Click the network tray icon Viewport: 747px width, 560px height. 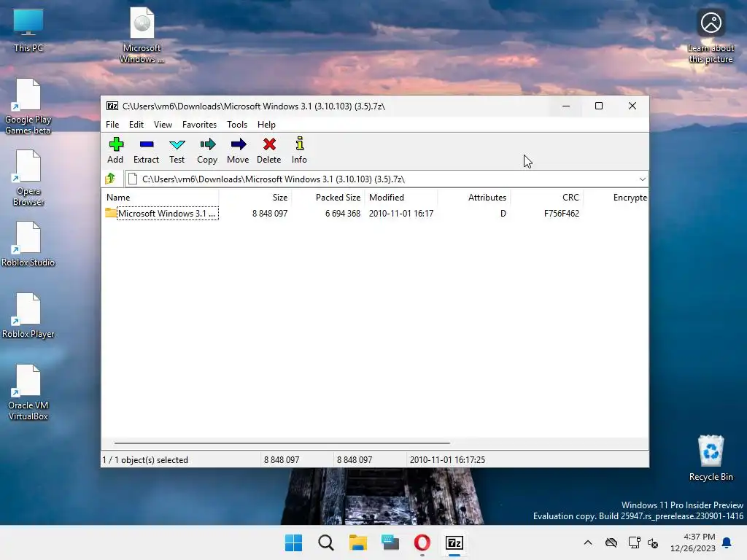[x=634, y=542]
